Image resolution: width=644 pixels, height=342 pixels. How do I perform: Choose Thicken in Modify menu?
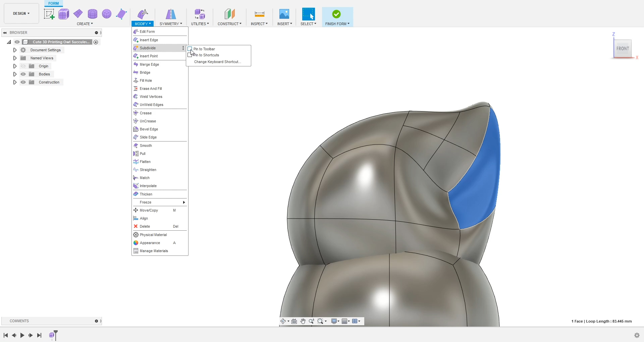coord(160,194)
